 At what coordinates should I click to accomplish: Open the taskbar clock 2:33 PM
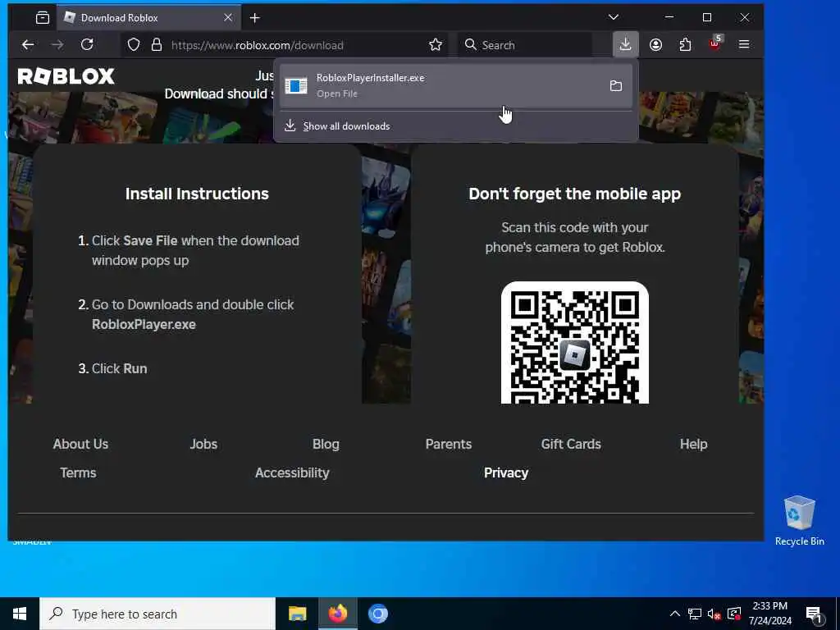point(769,614)
